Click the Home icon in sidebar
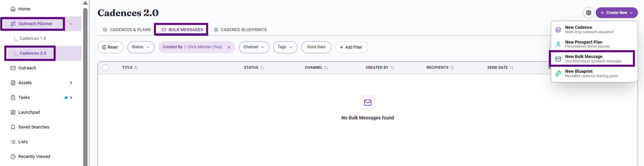 tap(13, 9)
